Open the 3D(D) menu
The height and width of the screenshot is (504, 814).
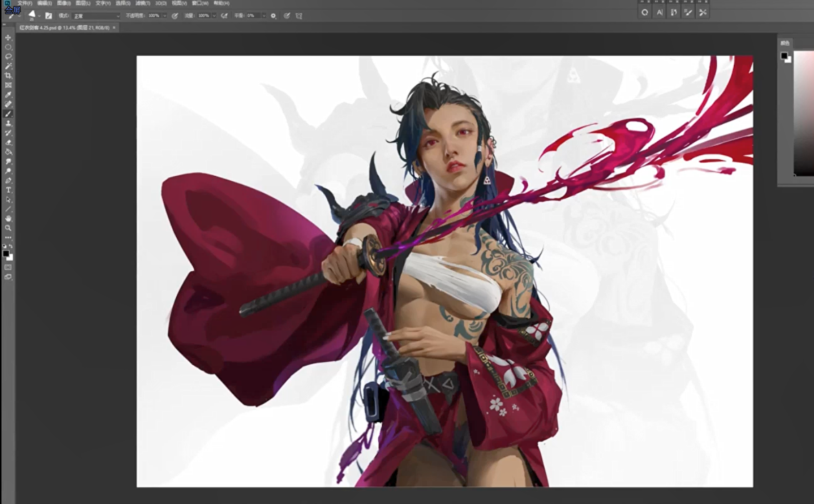[161, 3]
